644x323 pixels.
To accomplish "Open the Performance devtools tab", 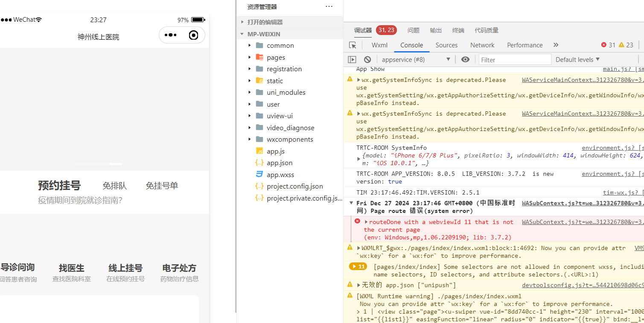I will pyautogui.click(x=525, y=45).
